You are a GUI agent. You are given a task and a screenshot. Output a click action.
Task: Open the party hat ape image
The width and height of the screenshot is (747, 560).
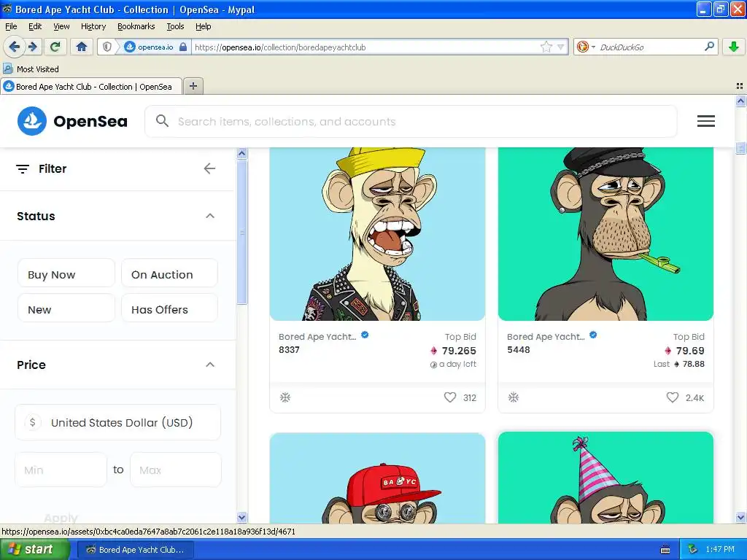605,478
